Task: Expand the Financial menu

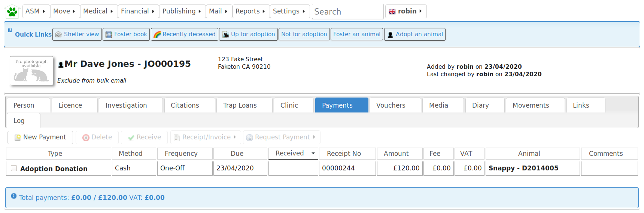Action: click(x=138, y=12)
